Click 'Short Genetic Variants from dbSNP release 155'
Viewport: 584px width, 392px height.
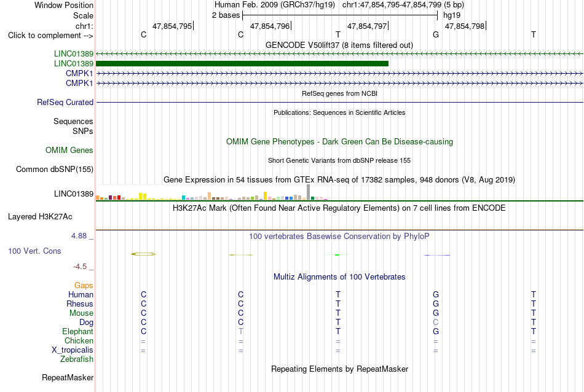(339, 160)
